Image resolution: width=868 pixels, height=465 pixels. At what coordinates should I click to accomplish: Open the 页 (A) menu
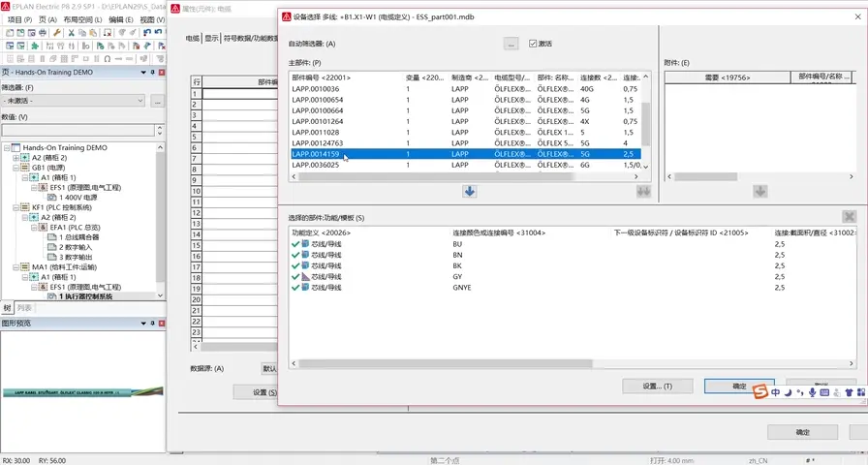coord(47,19)
